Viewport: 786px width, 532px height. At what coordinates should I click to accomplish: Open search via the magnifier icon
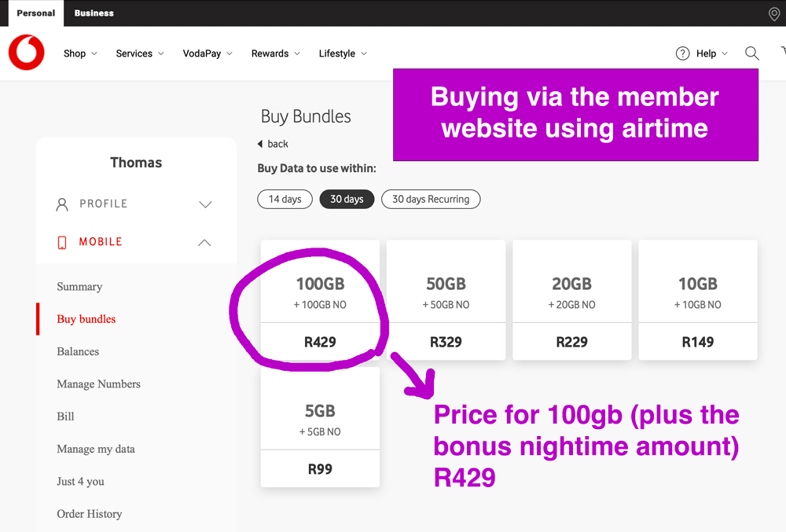coord(751,53)
